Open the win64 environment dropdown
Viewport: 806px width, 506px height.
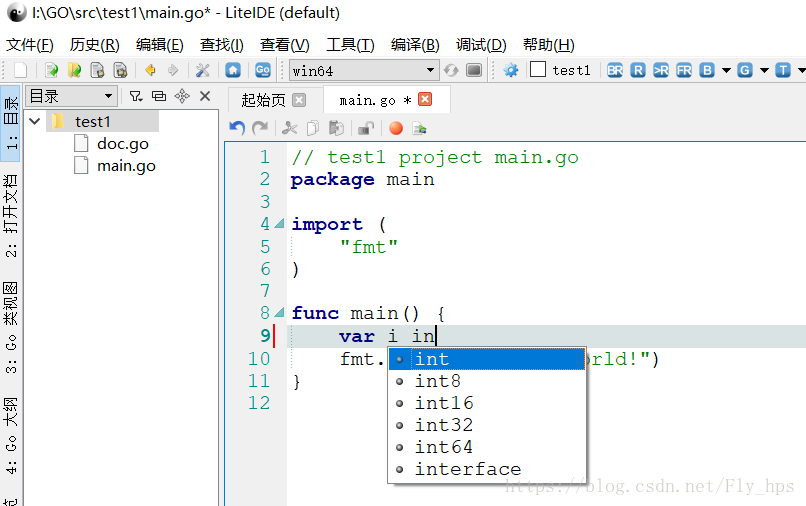pyautogui.click(x=364, y=70)
